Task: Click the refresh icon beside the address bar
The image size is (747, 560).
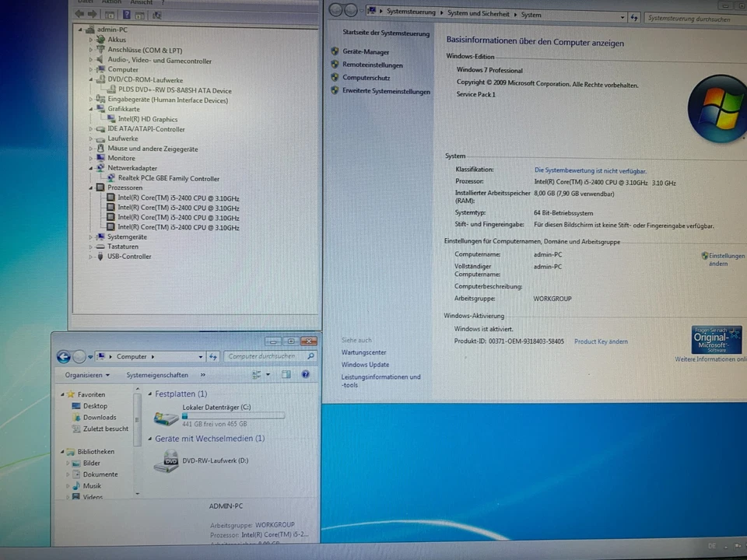Action: click(x=213, y=356)
